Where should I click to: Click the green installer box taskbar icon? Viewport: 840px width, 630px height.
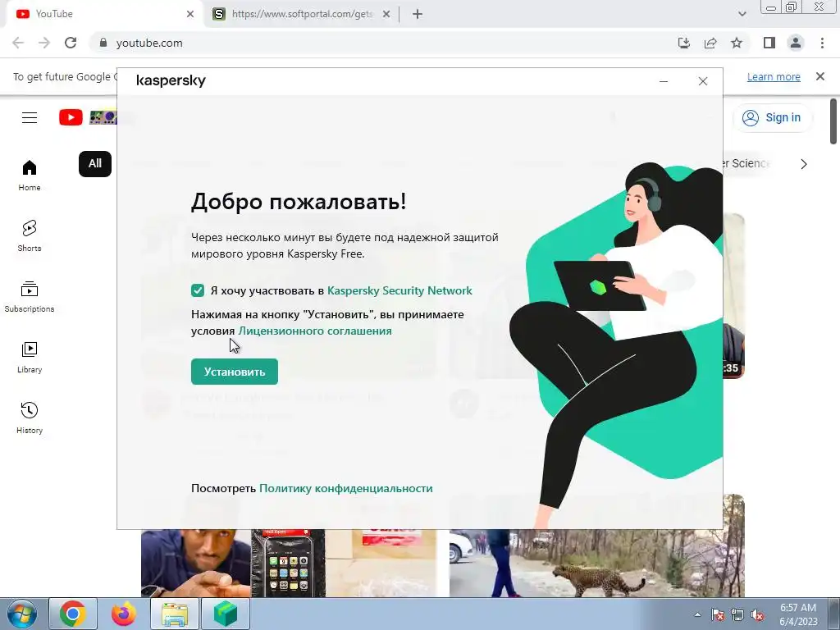(x=226, y=614)
